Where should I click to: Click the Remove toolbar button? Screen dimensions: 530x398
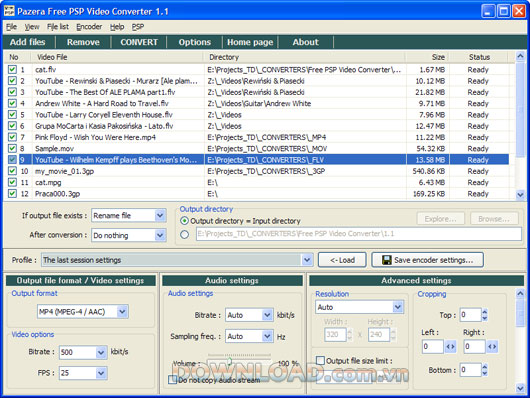pos(83,42)
